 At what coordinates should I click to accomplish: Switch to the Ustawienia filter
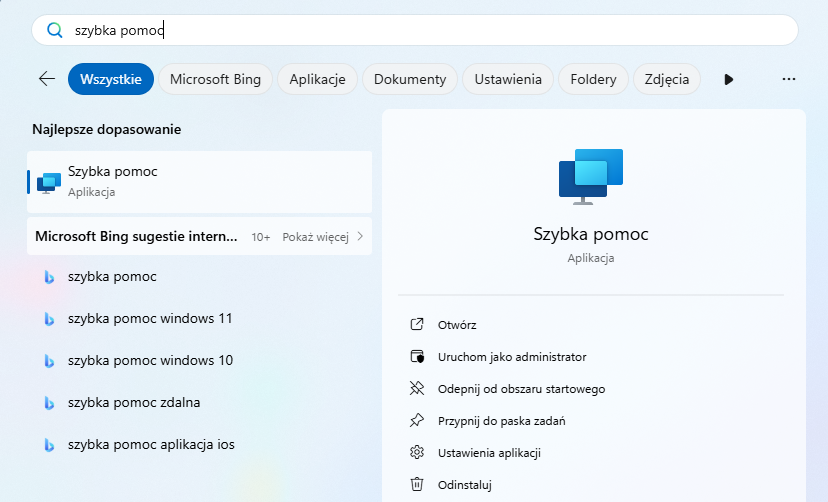pyautogui.click(x=508, y=79)
